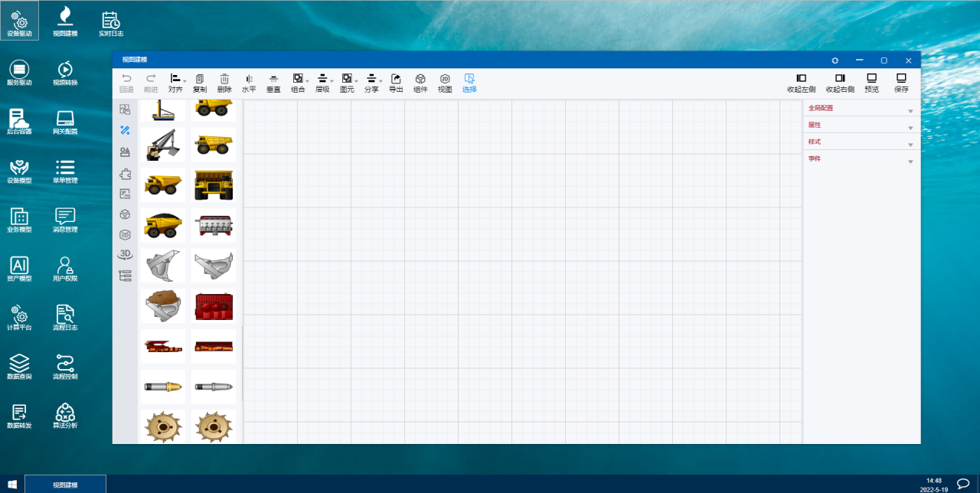Select the bucket with brown ore thumbnail
The image size is (980, 493).
coord(163,305)
